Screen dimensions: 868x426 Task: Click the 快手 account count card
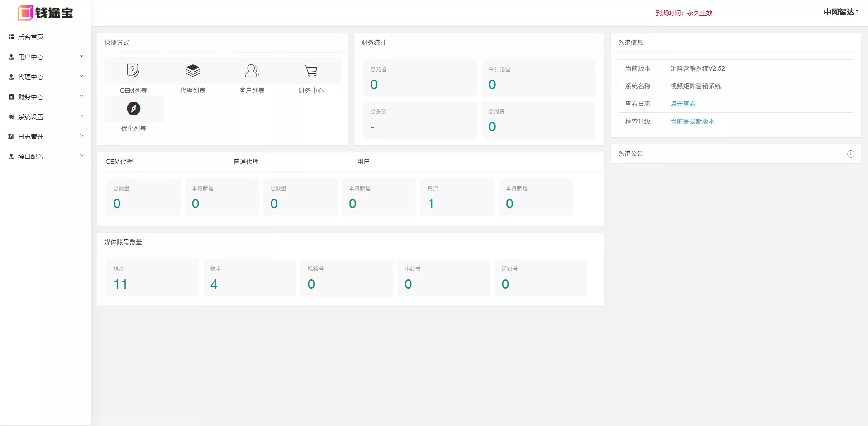250,278
